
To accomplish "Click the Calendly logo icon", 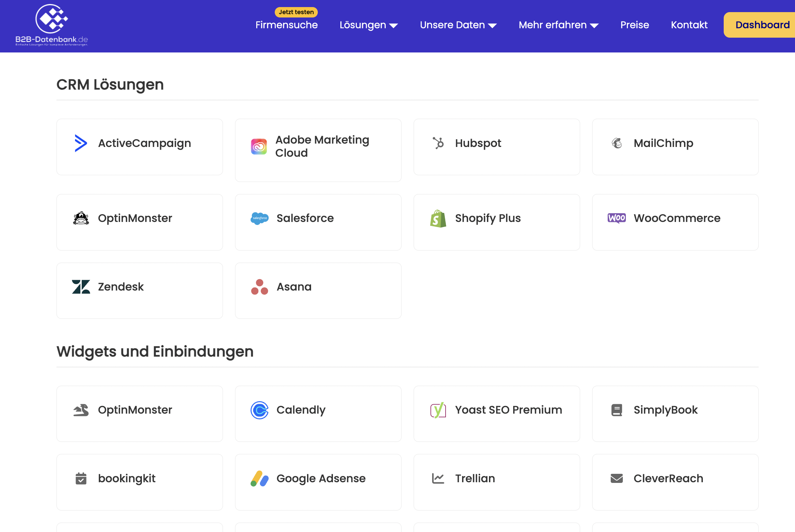I will coord(260,410).
